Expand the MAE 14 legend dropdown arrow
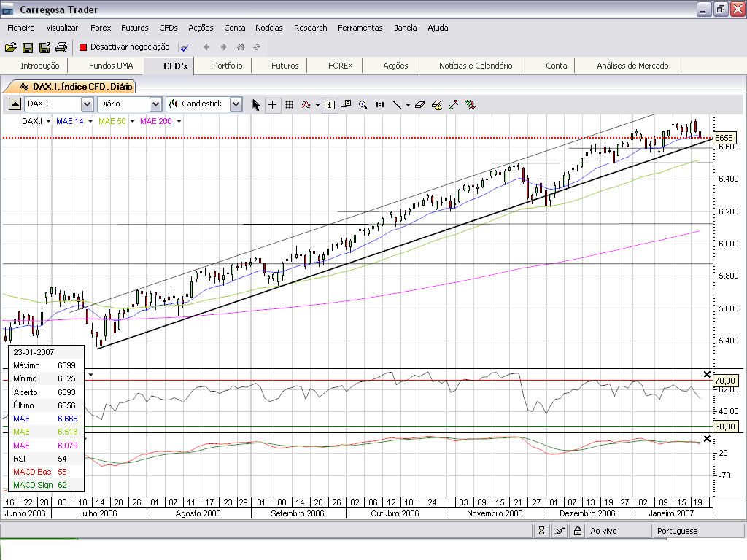Screen dimensions: 747x560 pyautogui.click(x=90, y=122)
